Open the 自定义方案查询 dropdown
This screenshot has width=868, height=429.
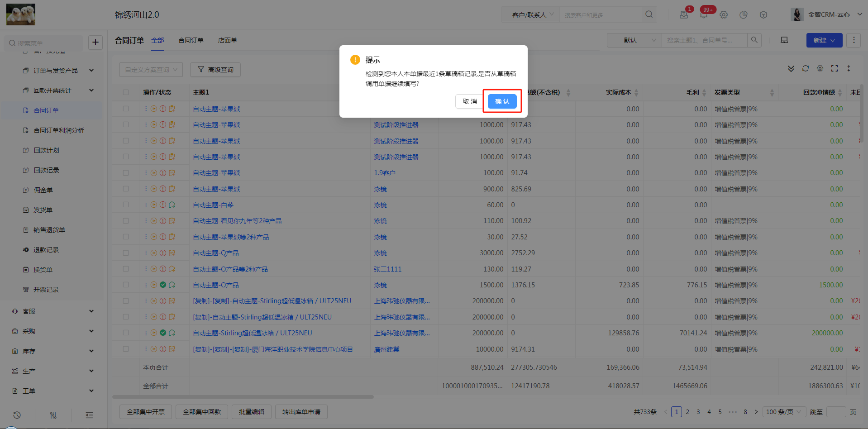click(151, 70)
